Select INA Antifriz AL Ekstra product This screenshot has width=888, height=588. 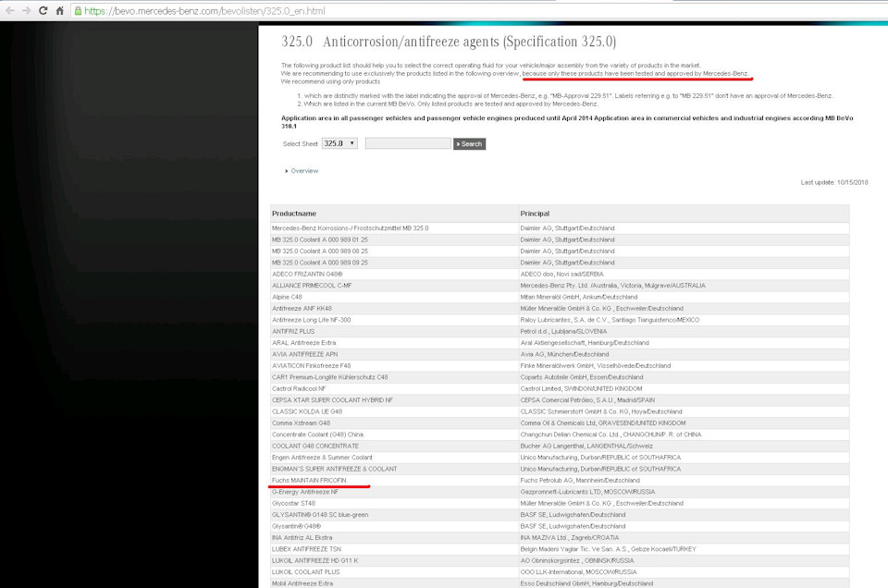(302, 538)
